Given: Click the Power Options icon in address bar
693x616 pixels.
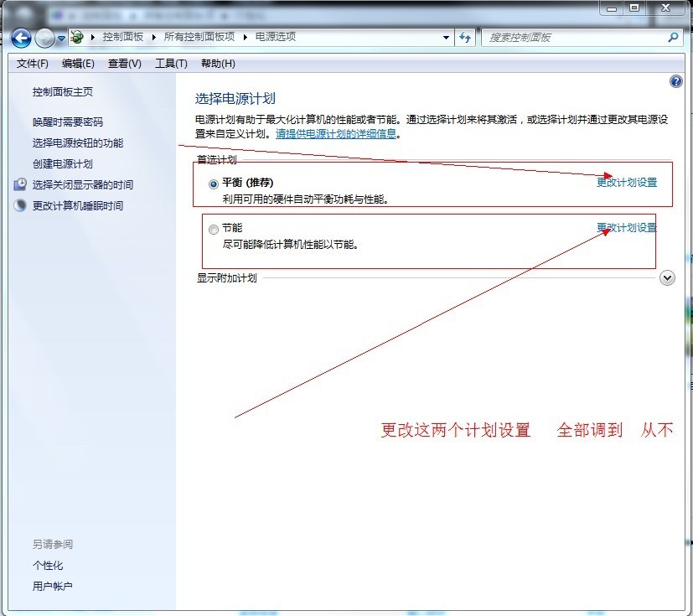Looking at the screenshot, I should click(77, 37).
